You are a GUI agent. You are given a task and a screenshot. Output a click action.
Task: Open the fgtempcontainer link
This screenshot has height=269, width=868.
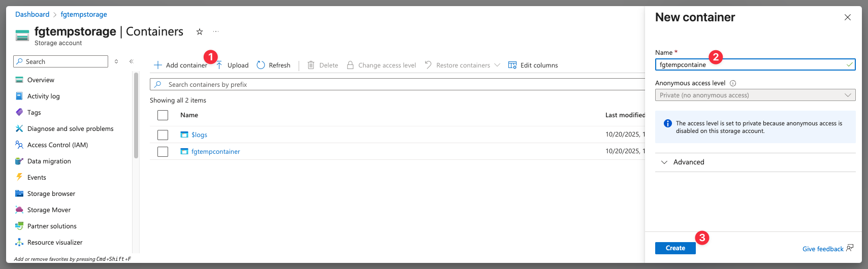(215, 151)
